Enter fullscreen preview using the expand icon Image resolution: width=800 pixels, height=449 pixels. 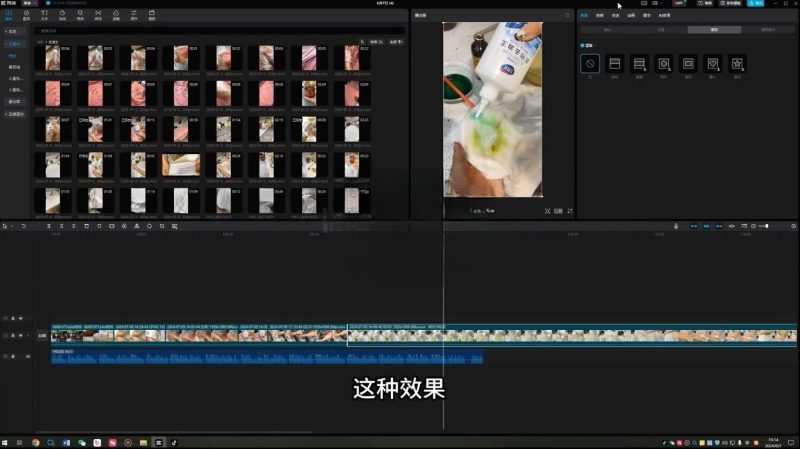click(570, 211)
